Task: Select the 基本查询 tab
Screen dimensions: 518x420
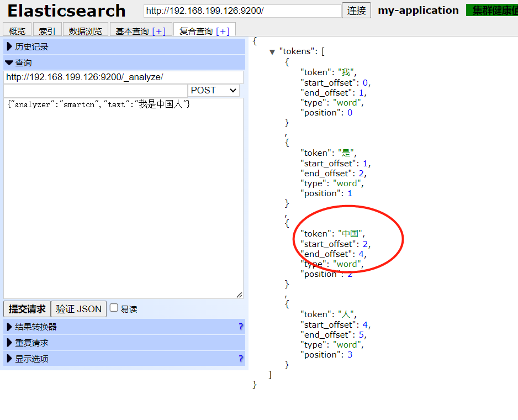Action: click(132, 31)
